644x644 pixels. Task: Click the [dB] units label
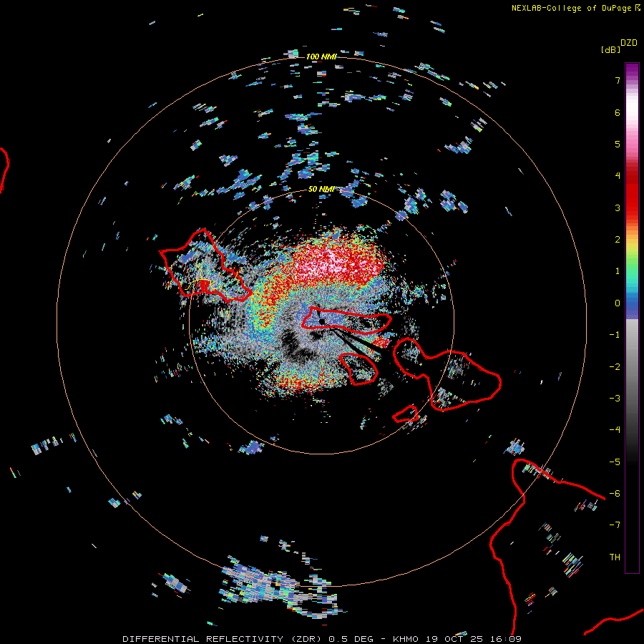[x=610, y=49]
